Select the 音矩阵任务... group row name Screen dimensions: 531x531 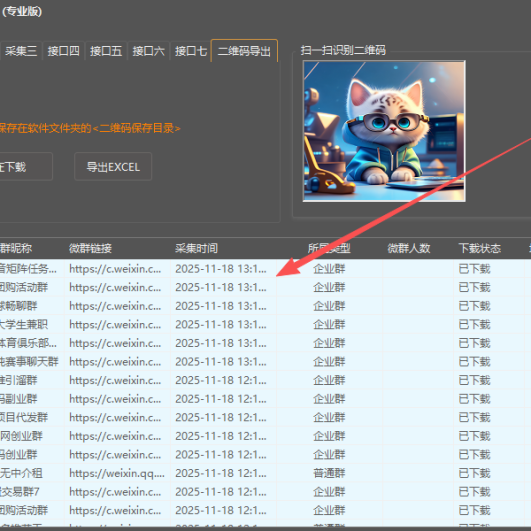(28, 269)
